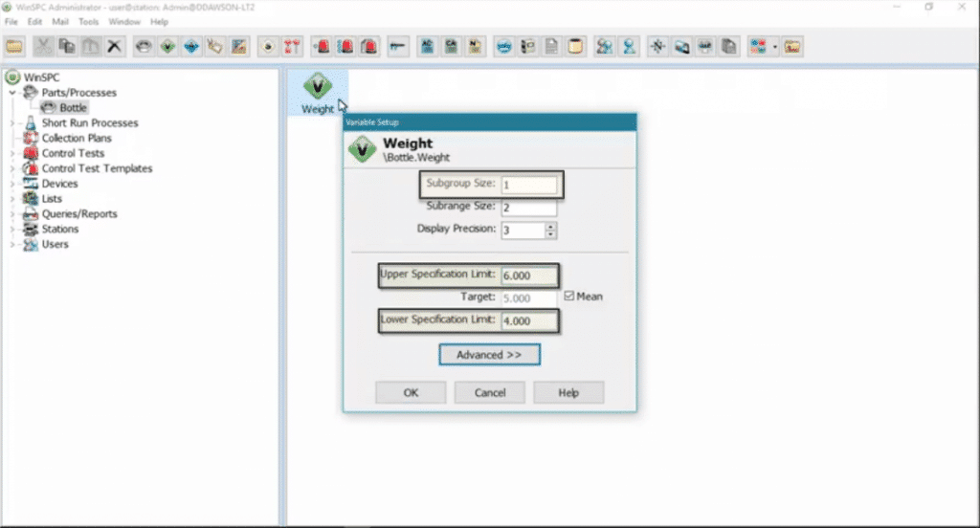Increase Display Precision with up spinner arrow
This screenshot has width=980, height=528.
click(550, 226)
